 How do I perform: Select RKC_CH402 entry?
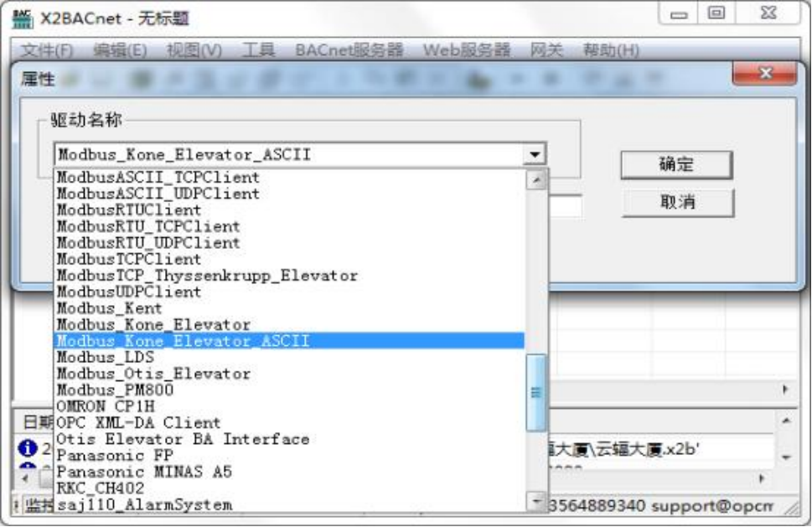(289, 488)
